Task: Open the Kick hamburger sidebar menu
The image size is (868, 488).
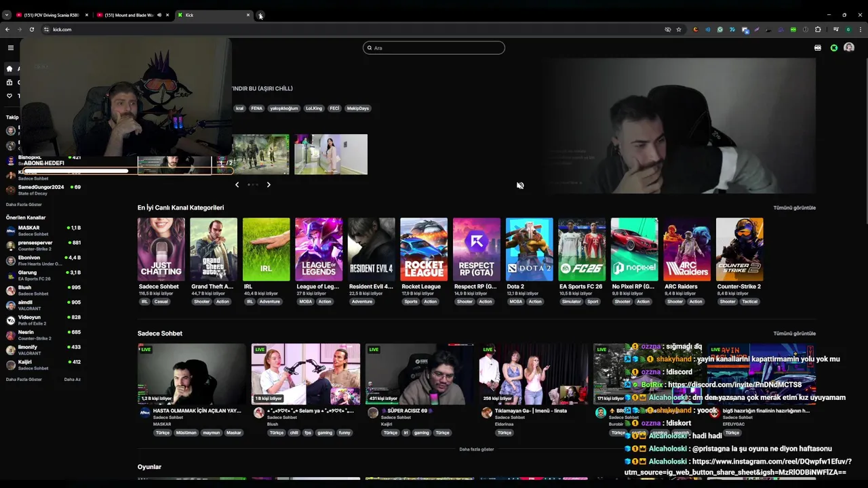Action: click(10, 47)
